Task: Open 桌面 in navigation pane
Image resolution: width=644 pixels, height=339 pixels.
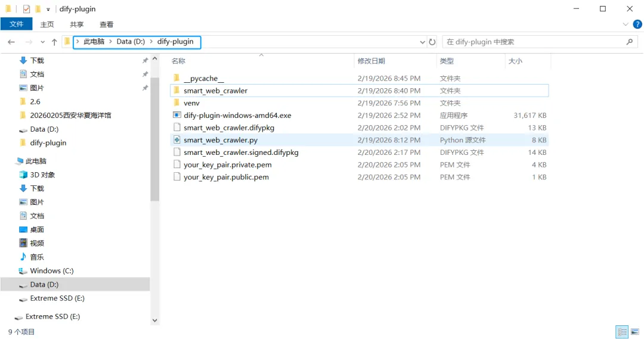Action: pyautogui.click(x=37, y=229)
